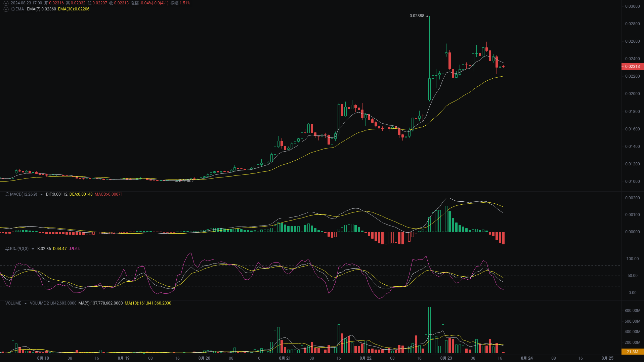Select the 8月23 date label on time axis
Image resolution: width=644 pixels, height=362 pixels.
point(445,358)
